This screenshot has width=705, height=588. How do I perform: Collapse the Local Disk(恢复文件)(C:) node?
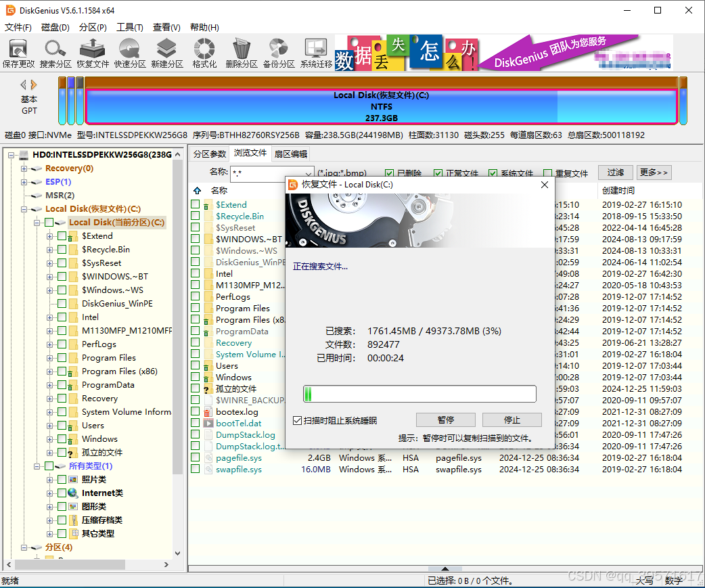pyautogui.click(x=24, y=209)
